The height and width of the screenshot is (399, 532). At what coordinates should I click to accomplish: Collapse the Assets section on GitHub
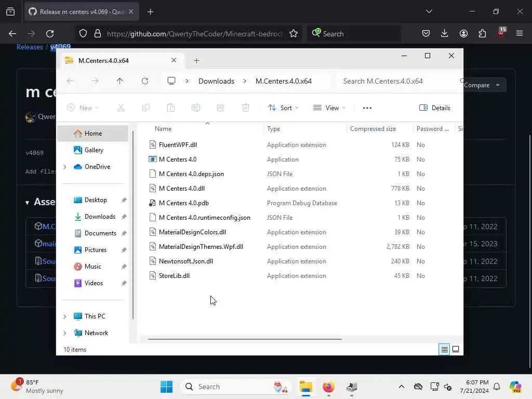[x=27, y=203]
